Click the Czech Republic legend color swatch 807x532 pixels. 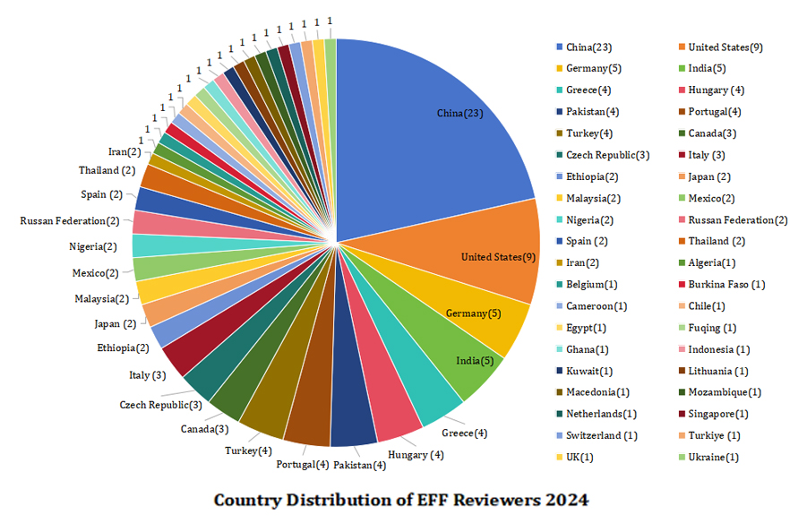point(560,155)
